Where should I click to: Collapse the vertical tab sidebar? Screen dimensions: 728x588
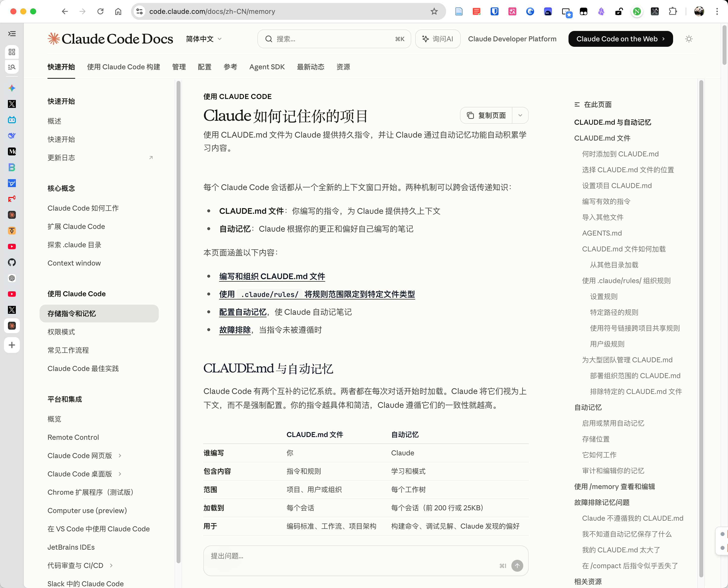[x=12, y=34]
